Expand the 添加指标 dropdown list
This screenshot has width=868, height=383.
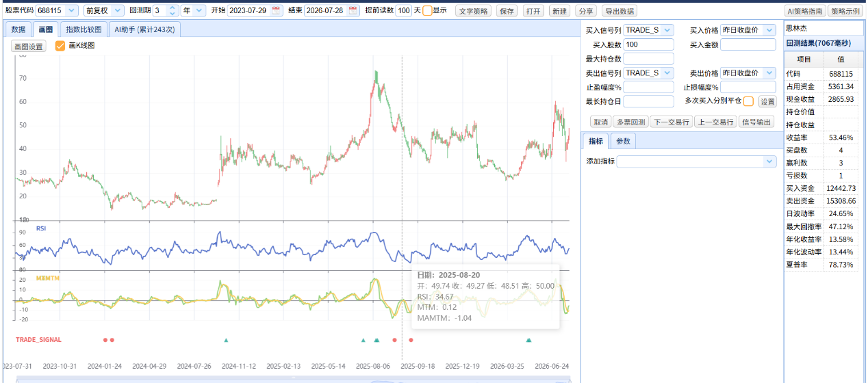click(697, 161)
